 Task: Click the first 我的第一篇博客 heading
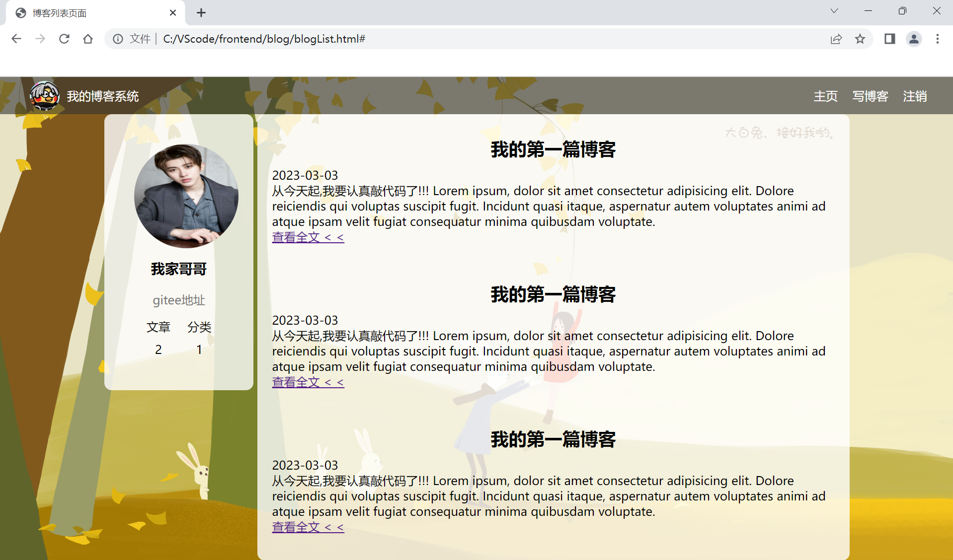[x=553, y=149]
